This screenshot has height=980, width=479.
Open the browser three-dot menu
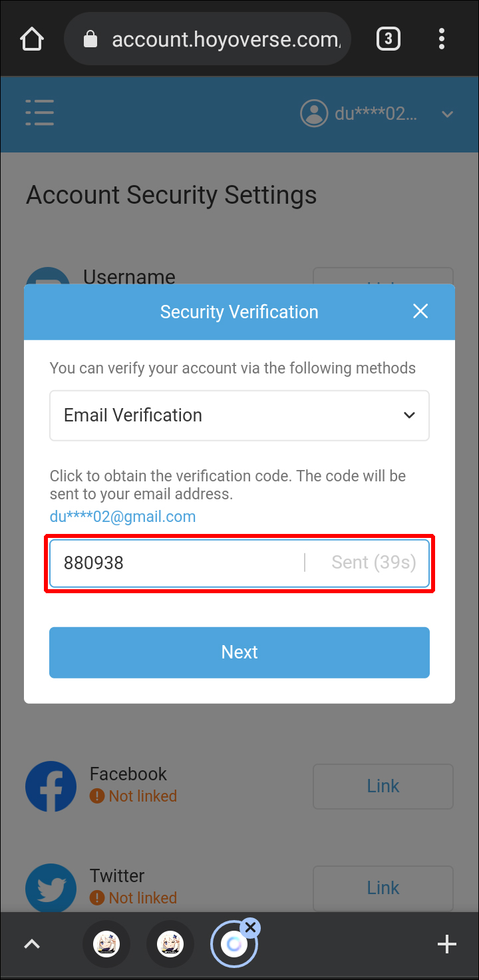coord(442,39)
